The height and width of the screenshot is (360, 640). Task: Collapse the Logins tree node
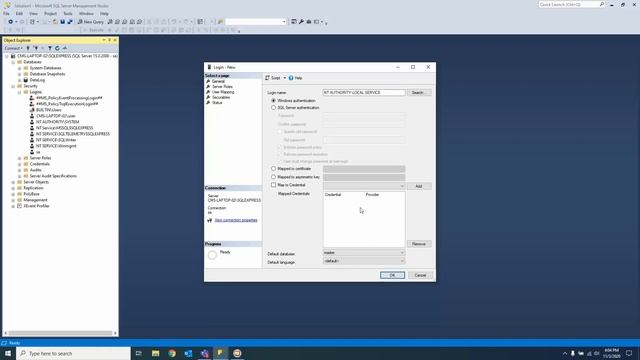point(19,92)
